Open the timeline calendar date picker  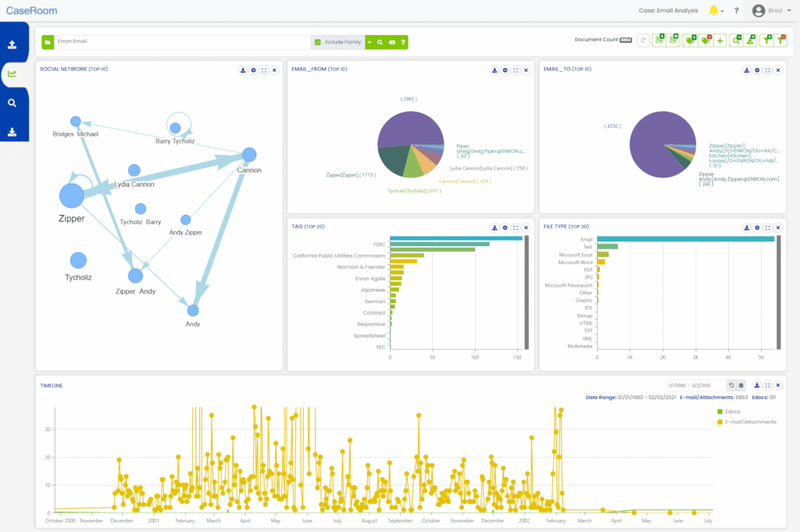(741, 385)
